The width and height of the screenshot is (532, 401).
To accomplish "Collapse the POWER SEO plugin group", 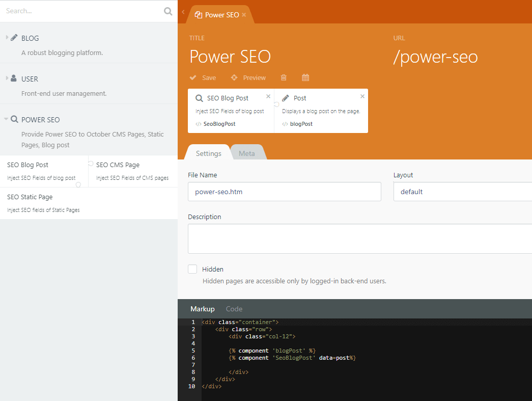I will (x=6, y=119).
